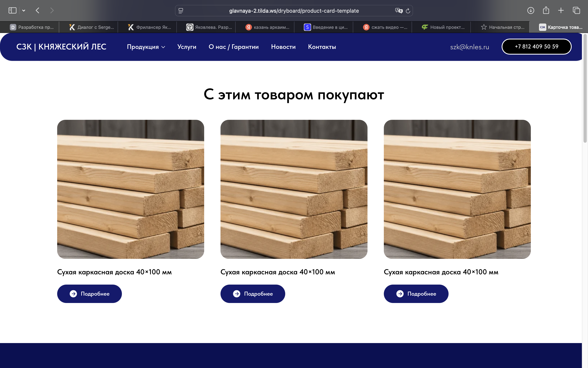Show the tab overview

point(576,10)
